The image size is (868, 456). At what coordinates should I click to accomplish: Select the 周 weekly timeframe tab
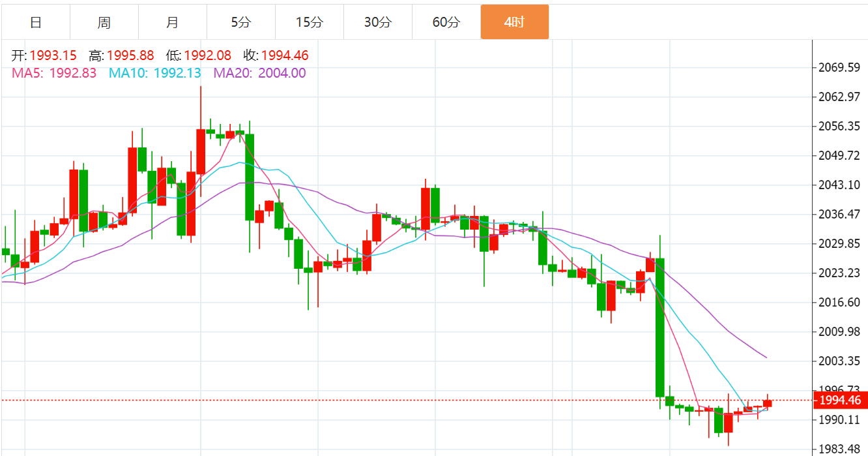pos(104,22)
